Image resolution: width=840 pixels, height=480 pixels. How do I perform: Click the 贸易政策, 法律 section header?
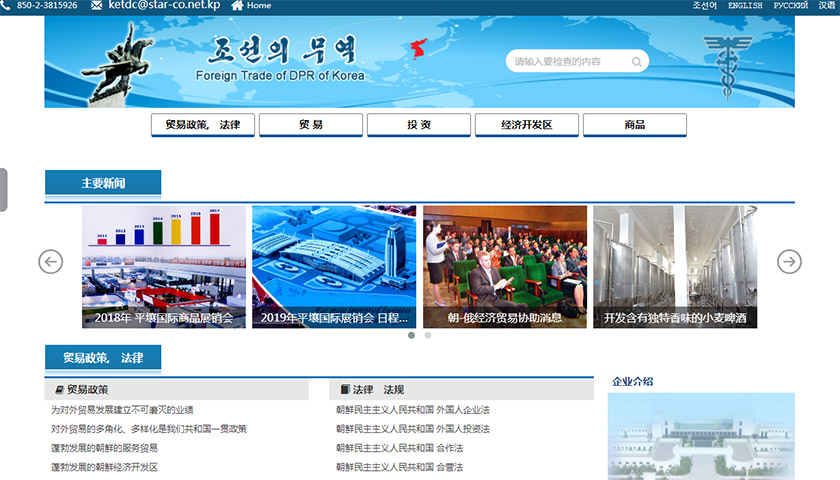pos(103,358)
